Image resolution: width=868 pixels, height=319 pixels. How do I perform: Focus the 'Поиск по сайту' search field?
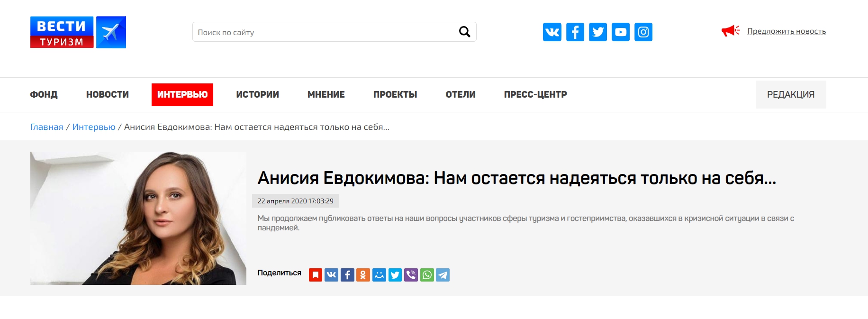point(322,32)
